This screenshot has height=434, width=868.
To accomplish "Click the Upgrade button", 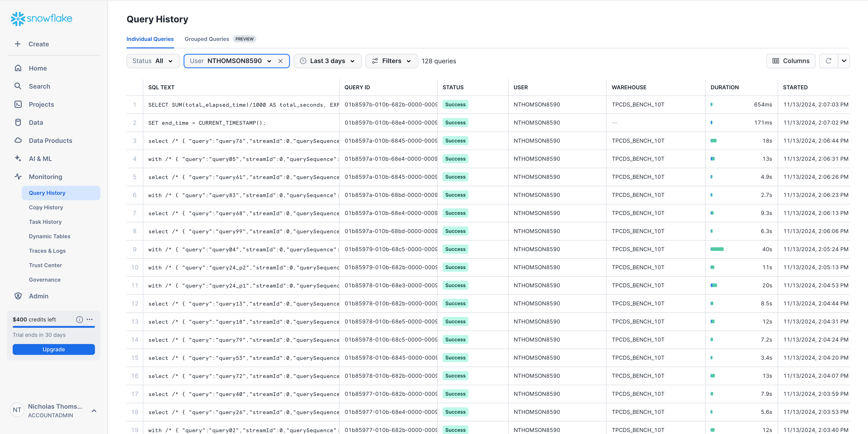I will [x=54, y=349].
